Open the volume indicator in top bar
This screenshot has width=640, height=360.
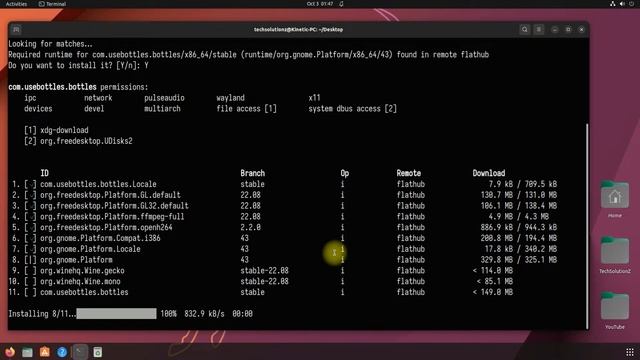(x=622, y=4)
